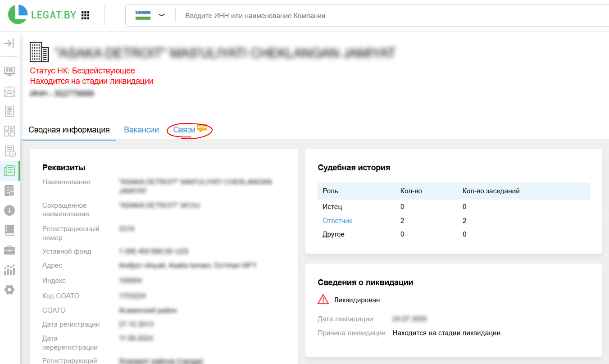Select the book icon on the left panel
Image resolution: width=609 pixels, height=364 pixels.
(x=9, y=230)
